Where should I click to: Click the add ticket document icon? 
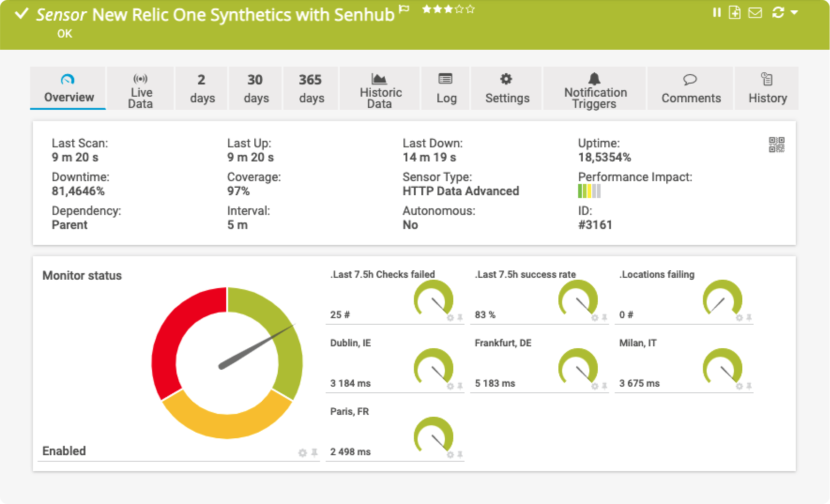pos(735,13)
